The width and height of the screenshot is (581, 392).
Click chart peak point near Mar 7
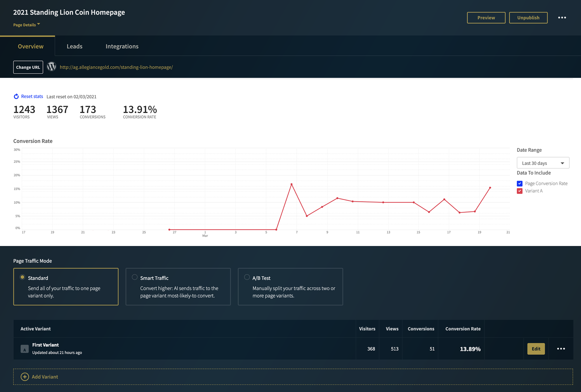(x=291, y=184)
